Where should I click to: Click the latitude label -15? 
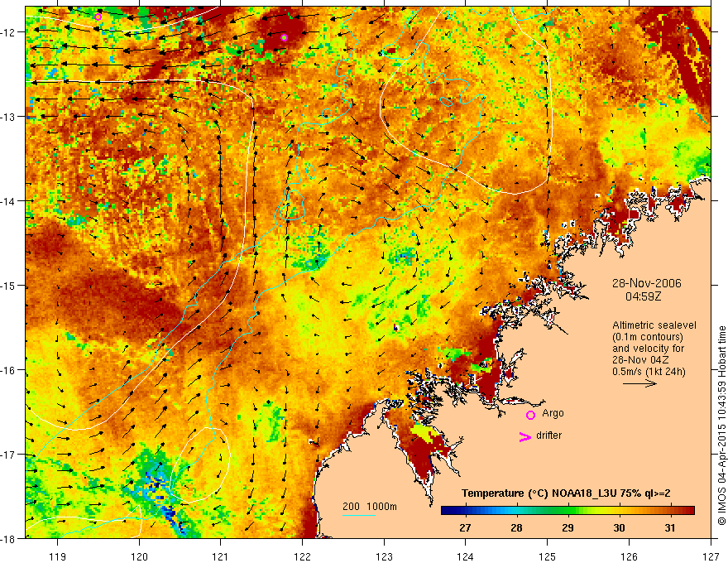pyautogui.click(x=8, y=286)
